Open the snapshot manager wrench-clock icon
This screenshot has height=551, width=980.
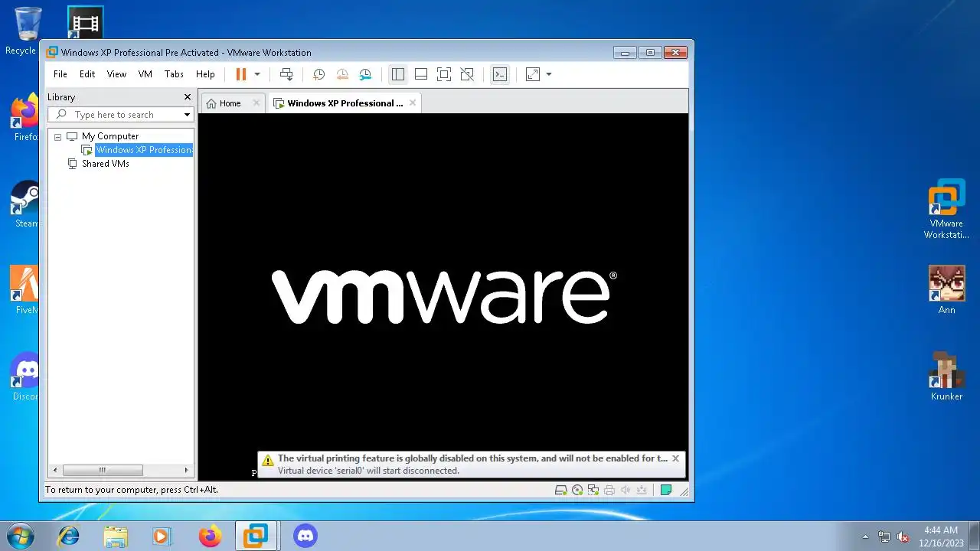click(x=365, y=74)
